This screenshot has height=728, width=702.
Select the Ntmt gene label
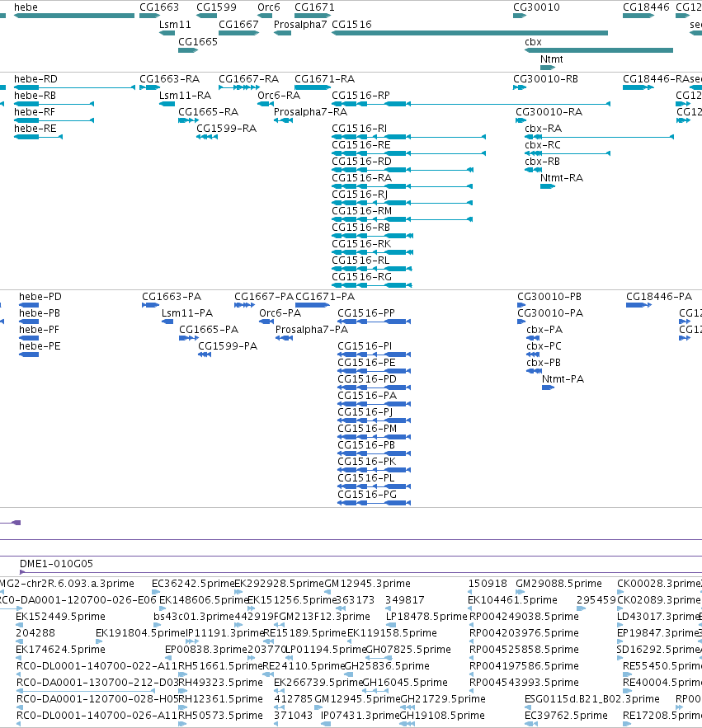click(552, 59)
